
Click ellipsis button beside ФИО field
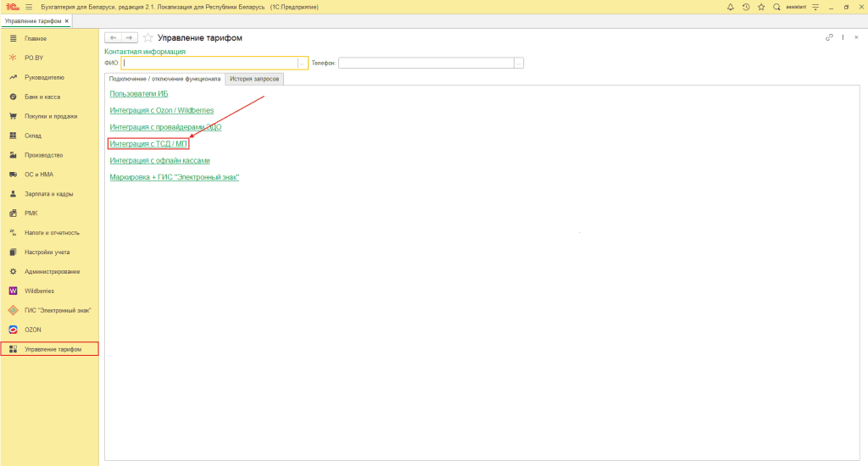[x=302, y=63]
